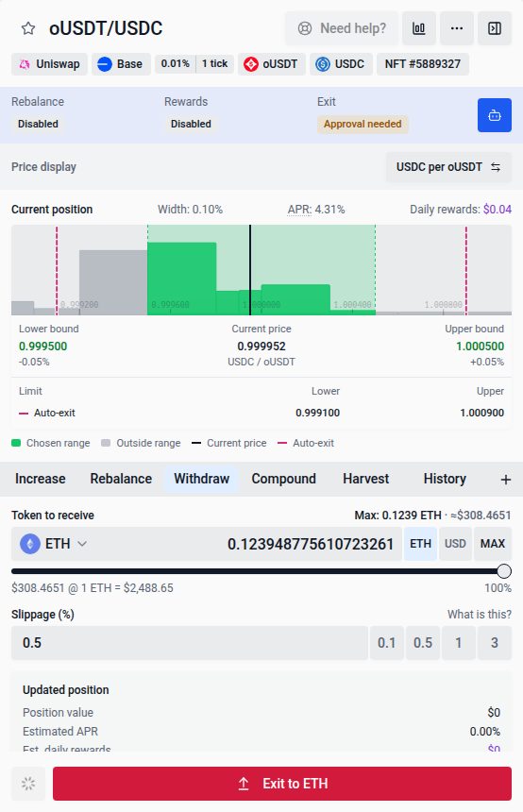
Task: Click the Uniswap logo badge
Action: pyautogui.click(x=50, y=64)
